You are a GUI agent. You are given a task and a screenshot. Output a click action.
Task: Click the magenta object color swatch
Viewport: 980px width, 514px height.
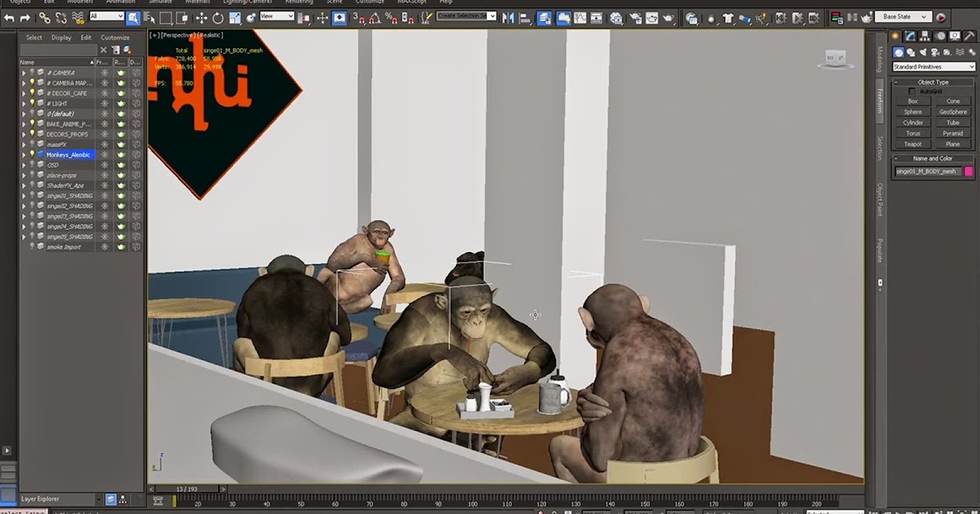click(x=969, y=171)
